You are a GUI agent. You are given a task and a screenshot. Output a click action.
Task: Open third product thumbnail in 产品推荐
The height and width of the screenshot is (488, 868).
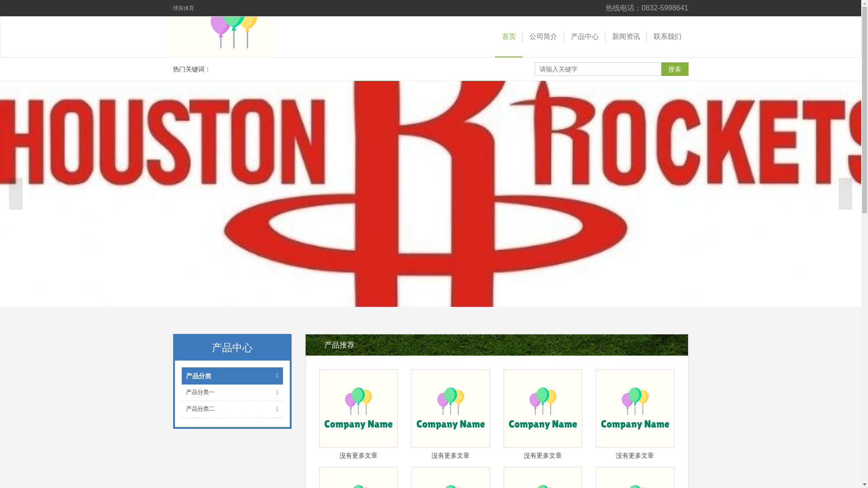pyautogui.click(x=543, y=408)
